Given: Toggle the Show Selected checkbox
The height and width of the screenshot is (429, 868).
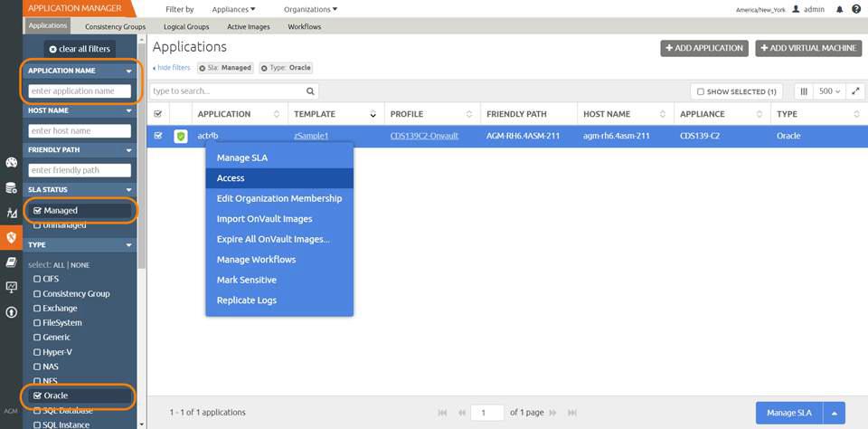Looking at the screenshot, I should coord(700,92).
